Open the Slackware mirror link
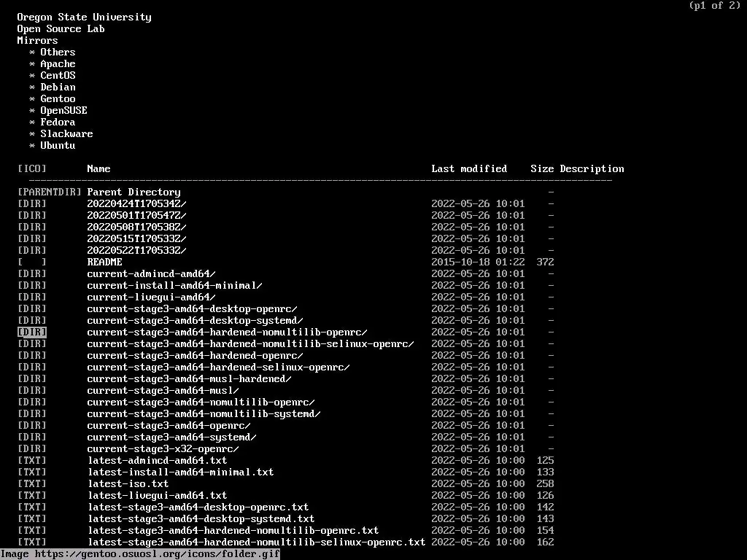Screen dimensions: 747x560 pyautogui.click(x=66, y=134)
